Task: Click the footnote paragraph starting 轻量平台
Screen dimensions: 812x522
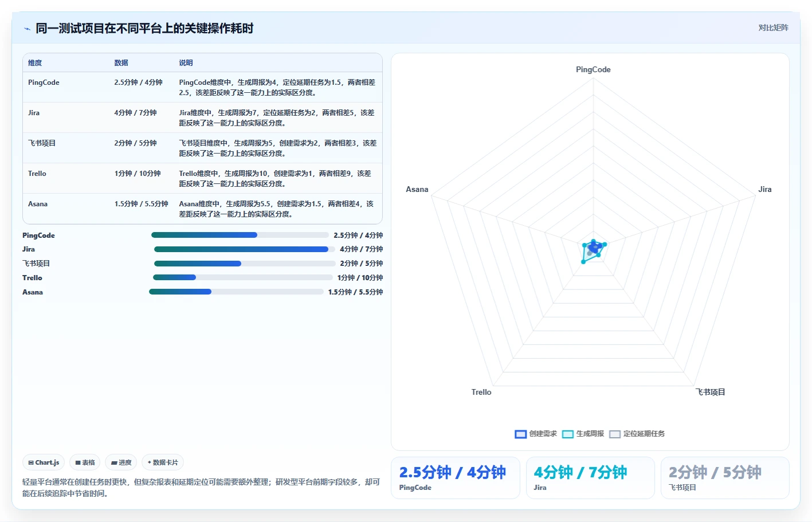Action: (201, 488)
